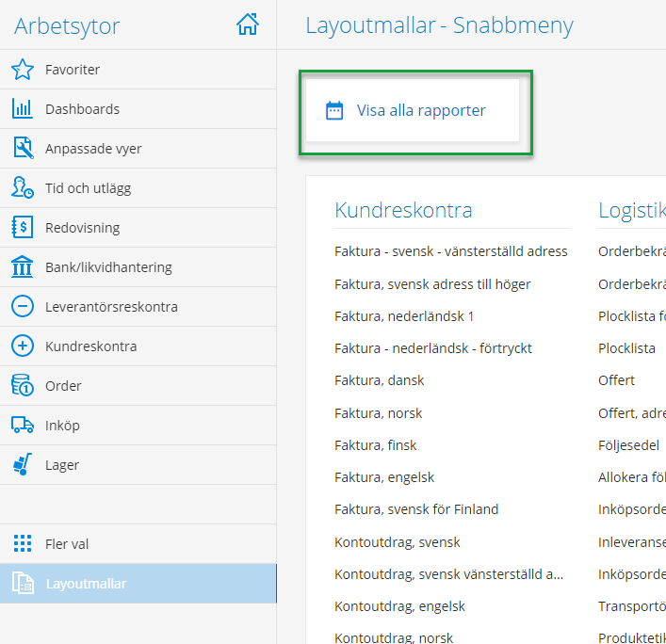Select the Order sidebar item

point(138,385)
